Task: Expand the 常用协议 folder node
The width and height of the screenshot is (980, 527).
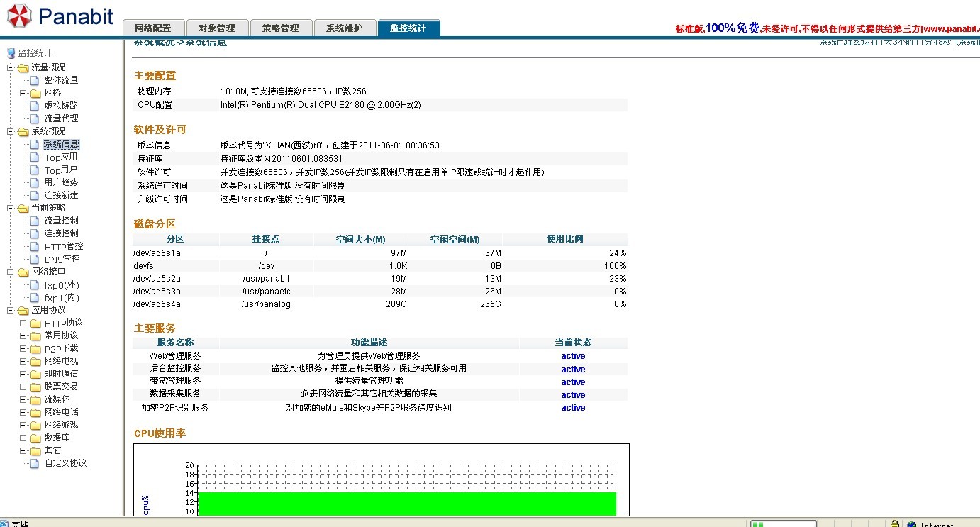Action: pos(23,335)
